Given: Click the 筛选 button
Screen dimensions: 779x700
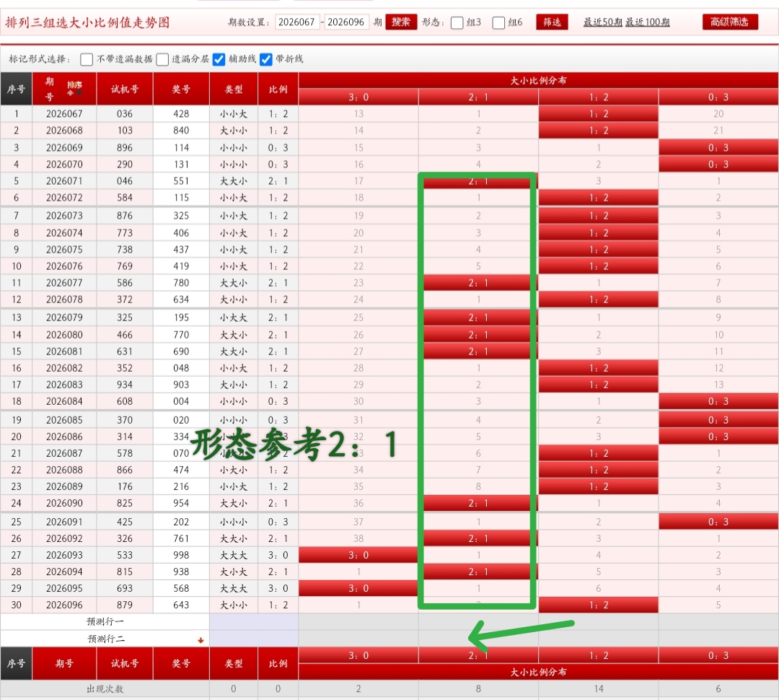Looking at the screenshot, I should click(x=552, y=22).
